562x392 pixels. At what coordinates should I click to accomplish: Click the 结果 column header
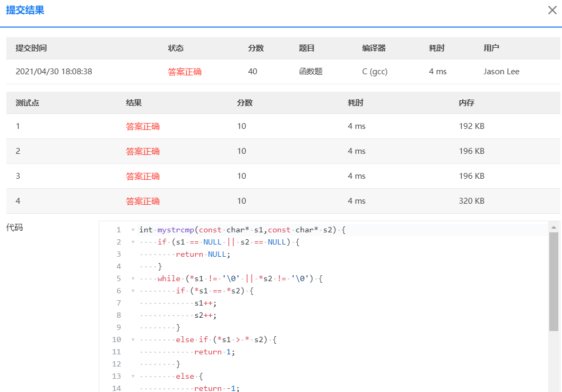[134, 103]
